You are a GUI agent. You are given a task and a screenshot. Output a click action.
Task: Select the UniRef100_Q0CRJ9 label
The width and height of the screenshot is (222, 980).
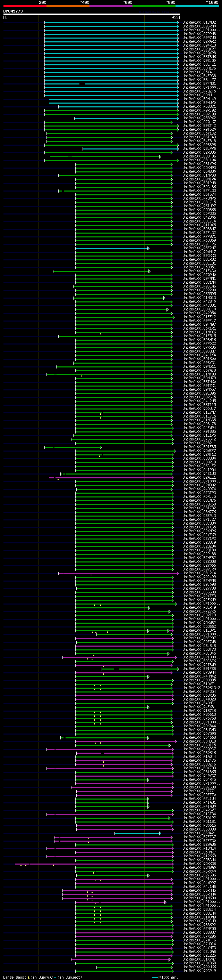coord(199,971)
